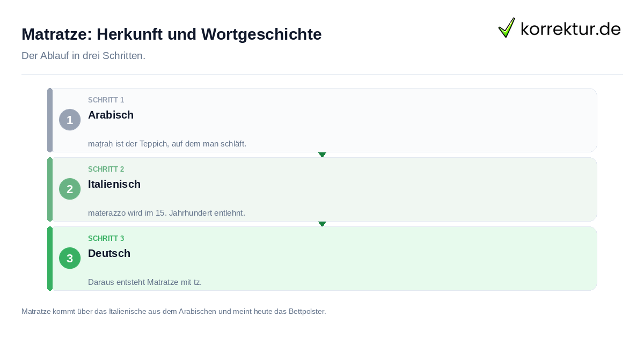Click the 'SCHRITT 1' label
This screenshot has height=338, width=644.
pyautogui.click(x=106, y=100)
